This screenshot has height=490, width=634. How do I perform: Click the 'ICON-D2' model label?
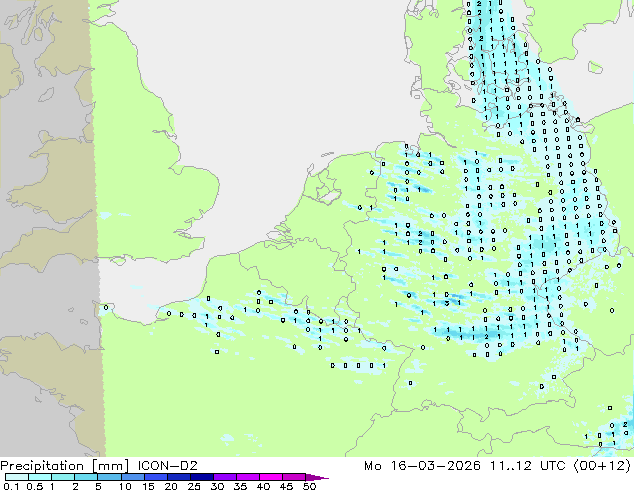(167, 466)
